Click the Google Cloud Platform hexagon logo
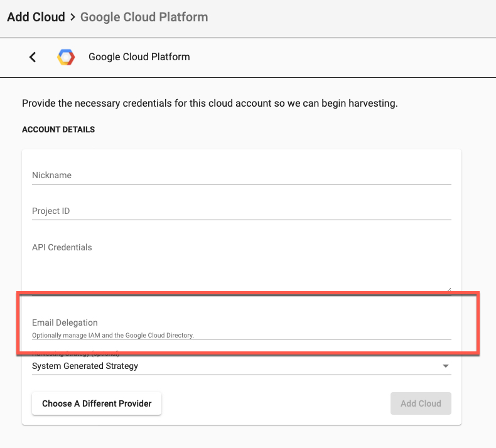 (66, 57)
